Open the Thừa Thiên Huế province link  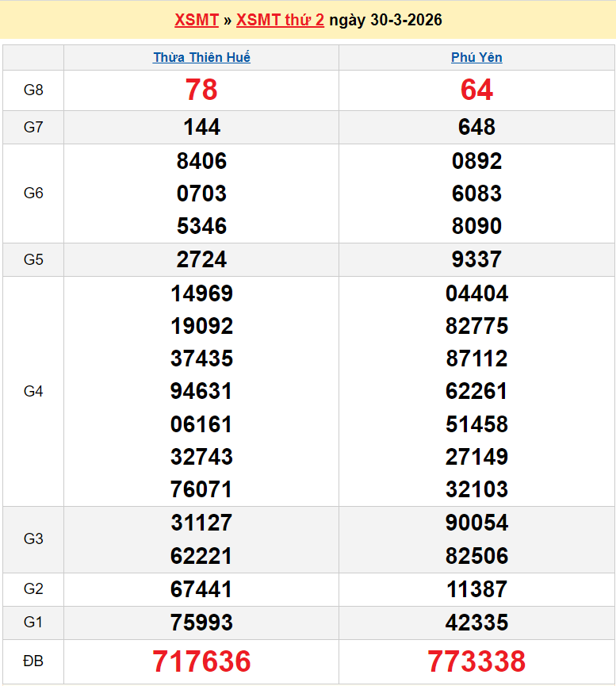click(201, 57)
